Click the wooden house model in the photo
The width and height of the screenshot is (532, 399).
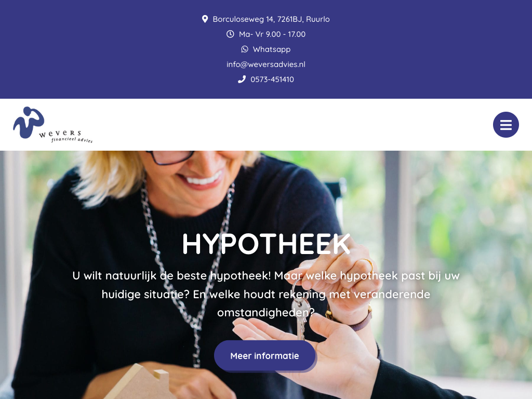tap(141, 382)
